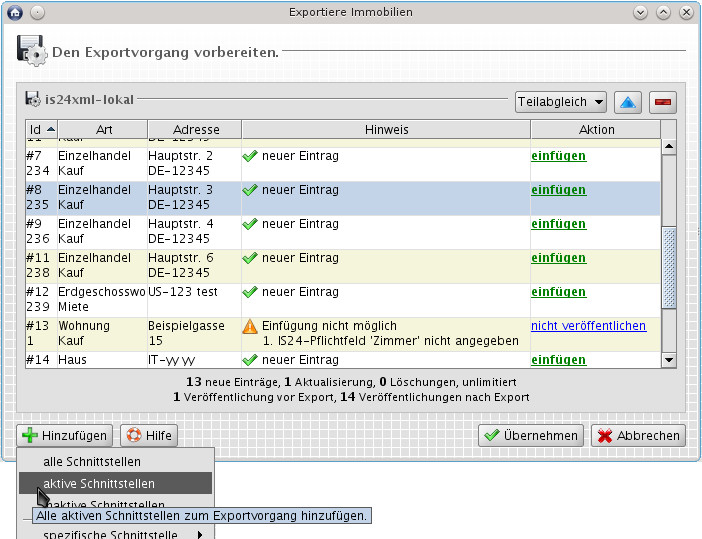Image resolution: width=702 pixels, height=539 pixels.
Task: Click the green checkmark in row #7
Action: [250, 156]
